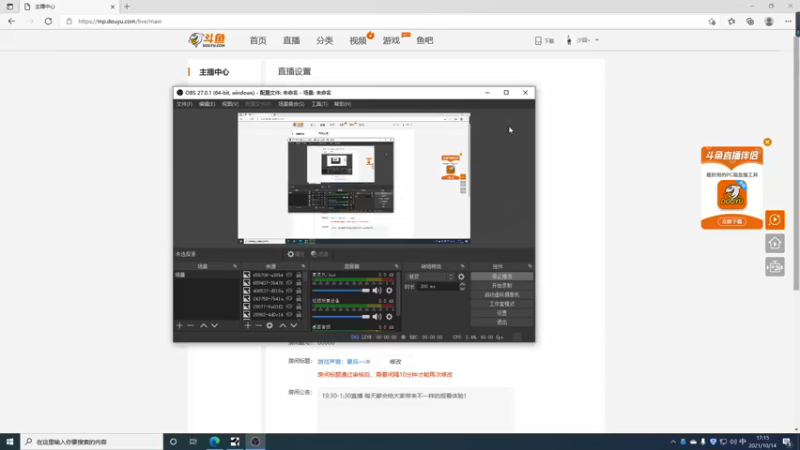Screen dimensions: 800x450
Task: Toggle visibility eye of source 689407-3b476
Action: point(289,283)
